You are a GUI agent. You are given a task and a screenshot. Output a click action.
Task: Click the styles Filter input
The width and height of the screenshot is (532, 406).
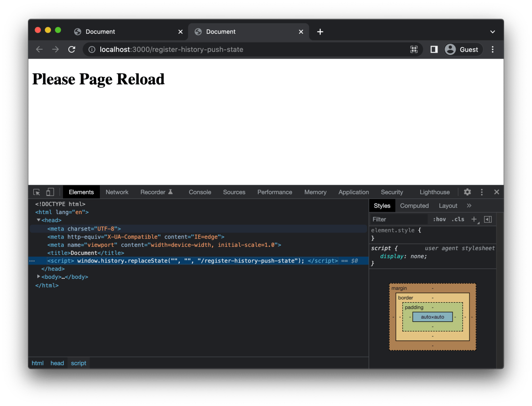pos(398,219)
